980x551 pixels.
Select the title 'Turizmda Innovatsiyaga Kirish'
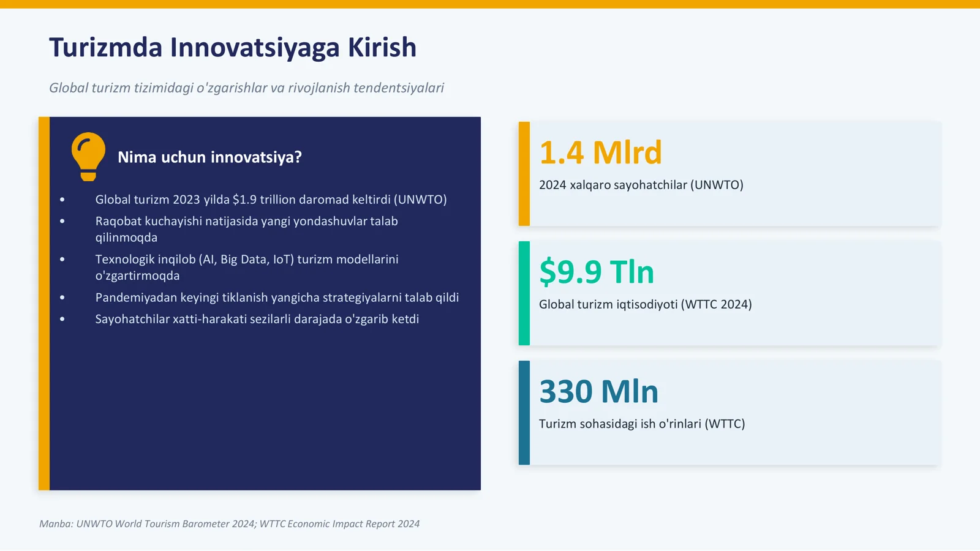pyautogui.click(x=233, y=48)
